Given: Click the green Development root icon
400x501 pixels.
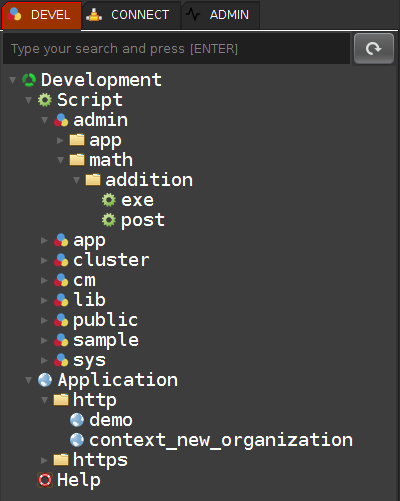Looking at the screenshot, I should [29, 80].
